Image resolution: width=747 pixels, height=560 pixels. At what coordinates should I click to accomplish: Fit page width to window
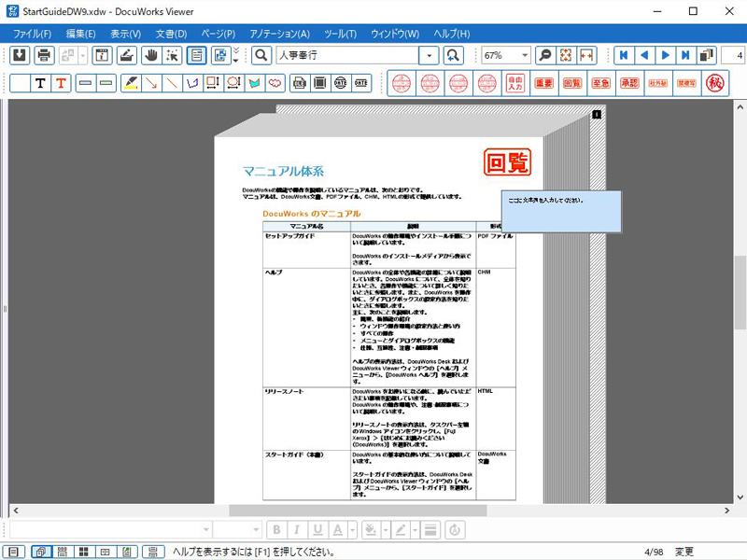point(587,55)
